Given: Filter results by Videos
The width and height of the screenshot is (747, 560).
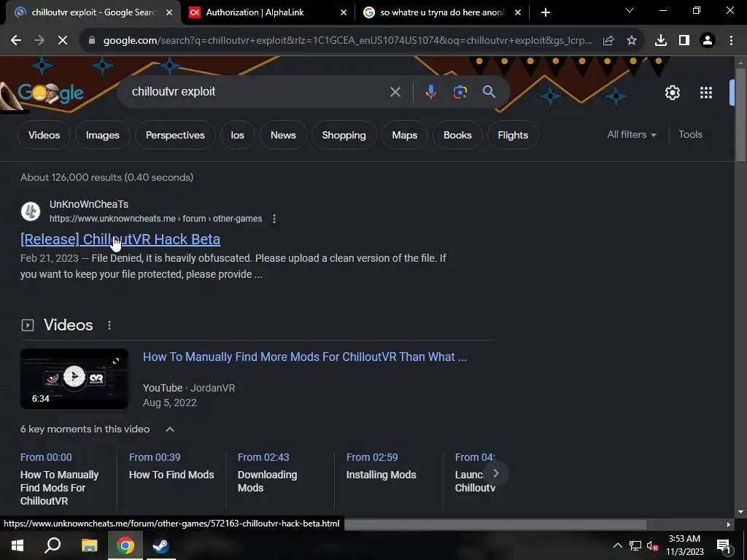Looking at the screenshot, I should (x=44, y=135).
